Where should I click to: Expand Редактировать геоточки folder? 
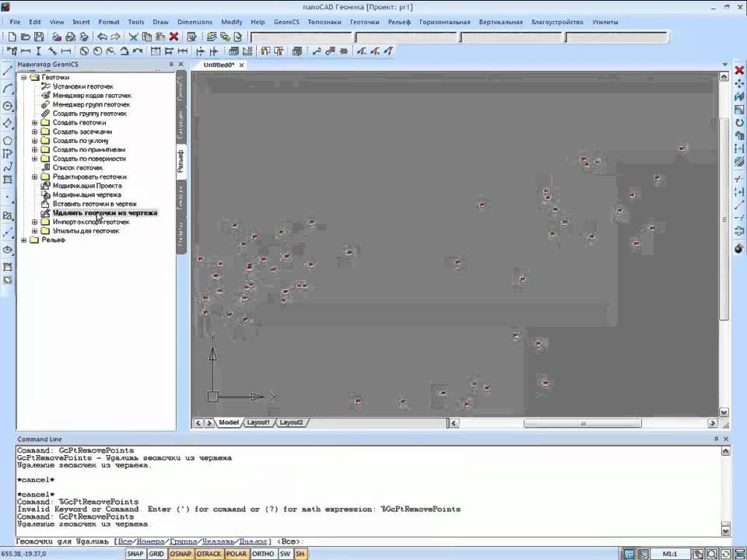point(34,177)
